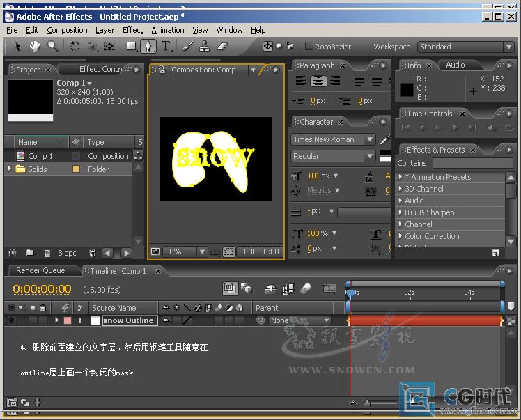The image size is (521, 420).
Task: Toggle shy switch on snow Outline layer
Action: [166, 320]
